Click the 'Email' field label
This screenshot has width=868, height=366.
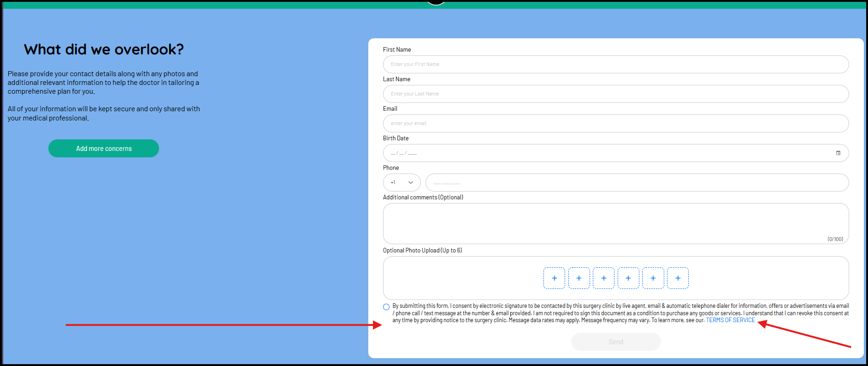coord(390,109)
